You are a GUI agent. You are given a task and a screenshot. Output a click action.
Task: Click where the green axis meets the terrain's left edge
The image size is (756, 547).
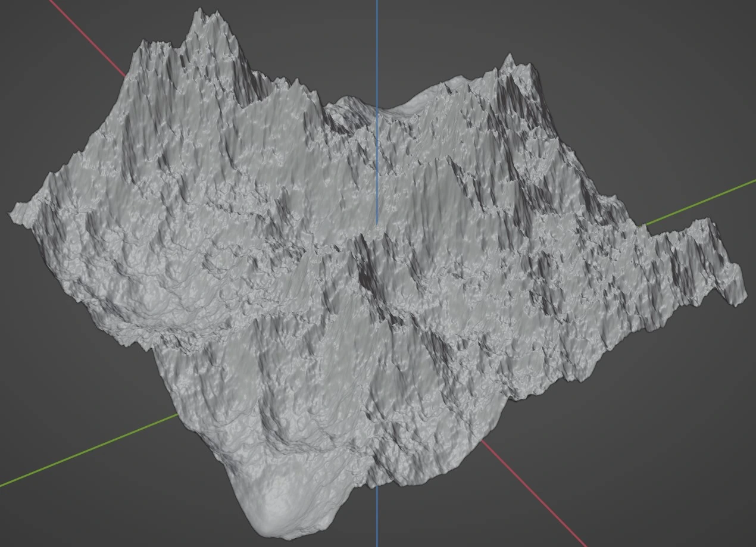point(177,414)
